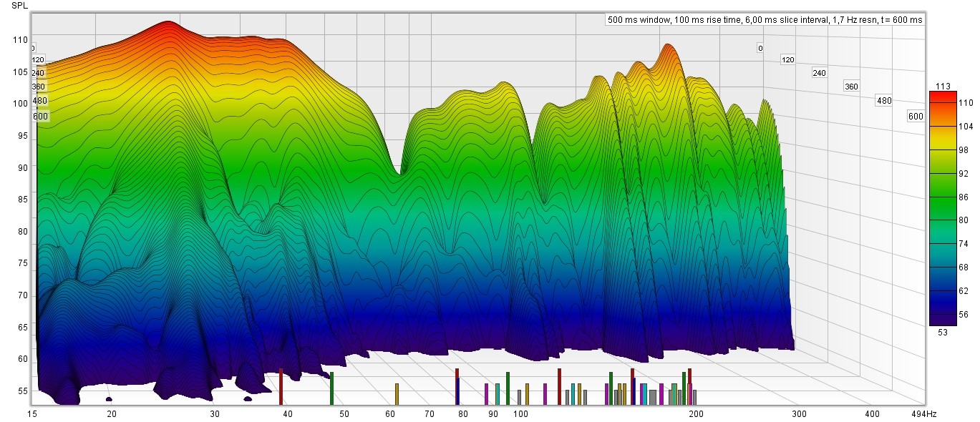
Task: Click the green marker bar below 50 Hz
Action: pos(331,388)
